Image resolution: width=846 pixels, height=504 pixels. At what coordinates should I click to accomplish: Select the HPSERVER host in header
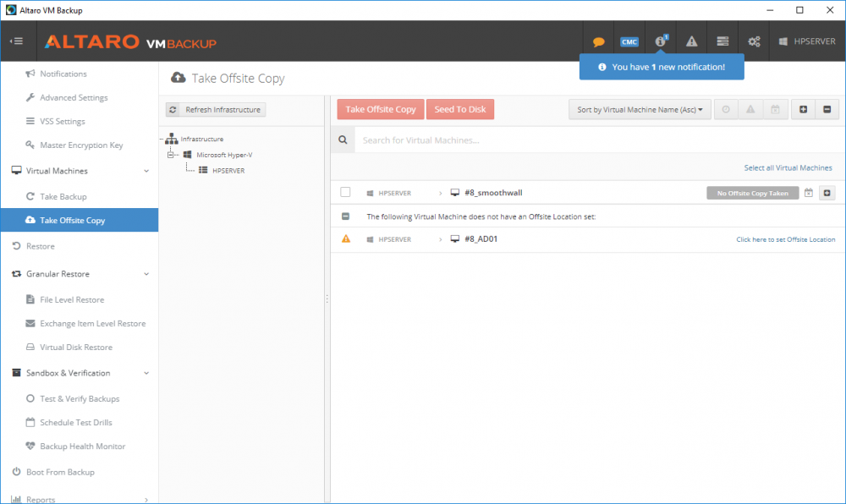(x=807, y=41)
